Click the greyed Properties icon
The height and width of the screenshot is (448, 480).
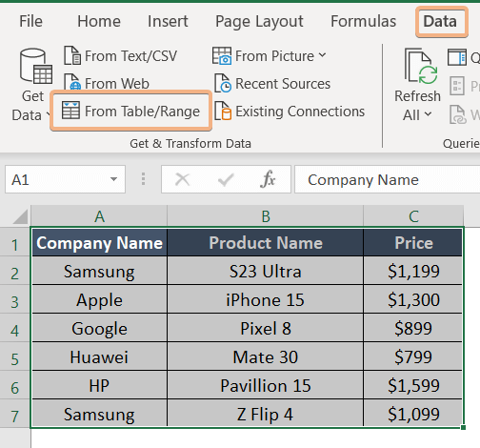point(457,86)
